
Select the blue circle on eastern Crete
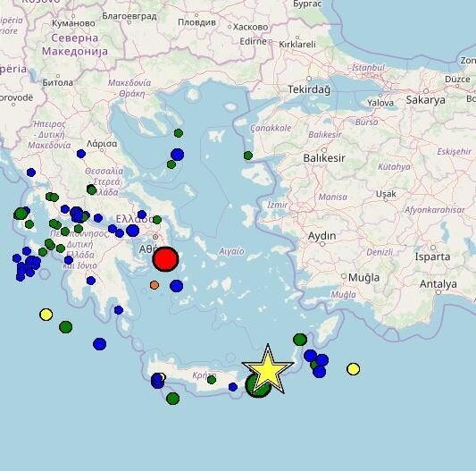coord(233,387)
